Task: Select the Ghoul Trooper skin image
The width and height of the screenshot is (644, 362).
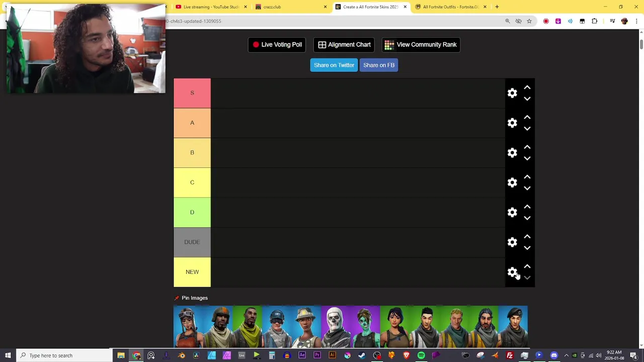Action: coord(365,326)
